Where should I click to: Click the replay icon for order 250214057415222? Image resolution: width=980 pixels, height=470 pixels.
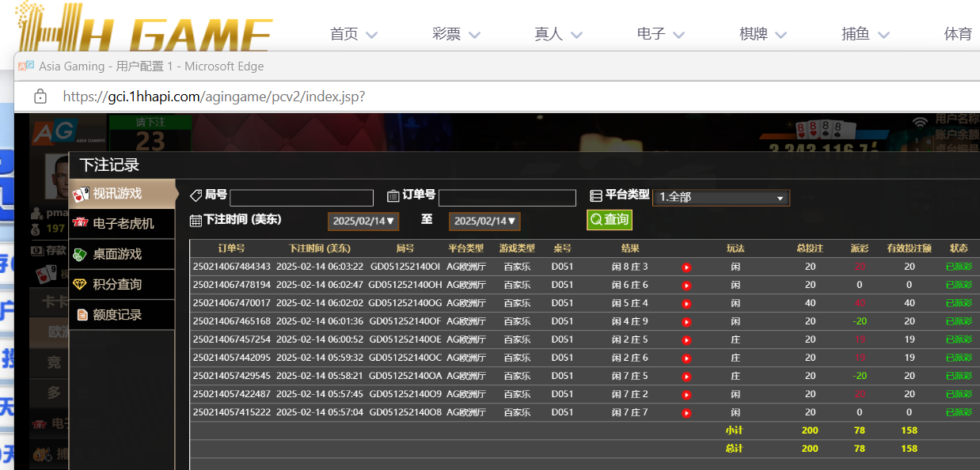click(686, 413)
